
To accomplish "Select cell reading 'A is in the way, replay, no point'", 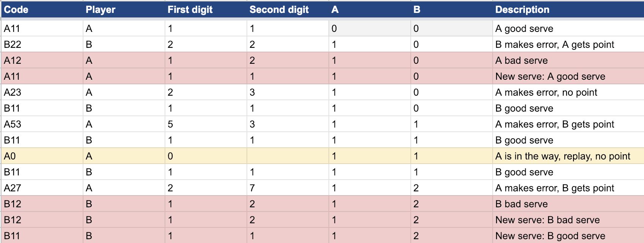I will pos(568,156).
